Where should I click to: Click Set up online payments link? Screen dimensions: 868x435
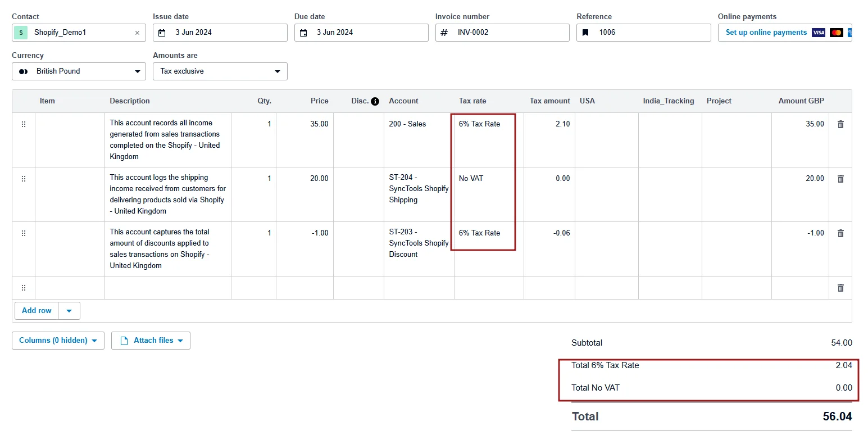pos(766,33)
